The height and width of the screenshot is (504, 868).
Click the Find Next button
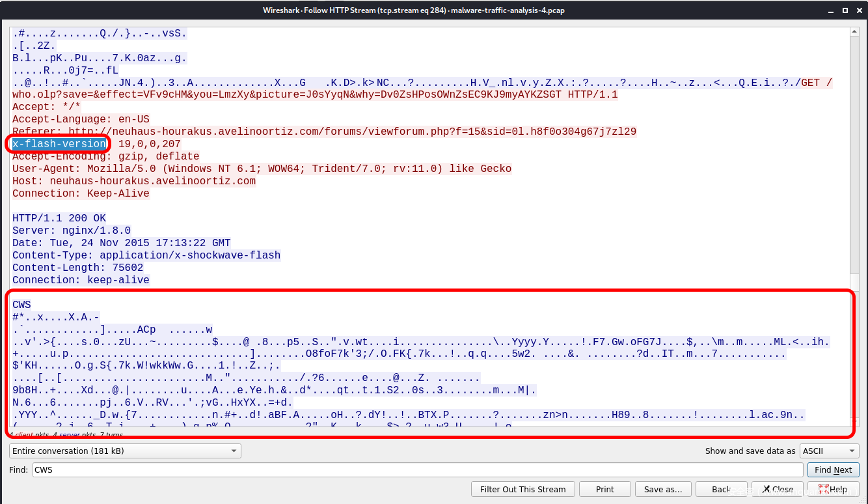833,469
